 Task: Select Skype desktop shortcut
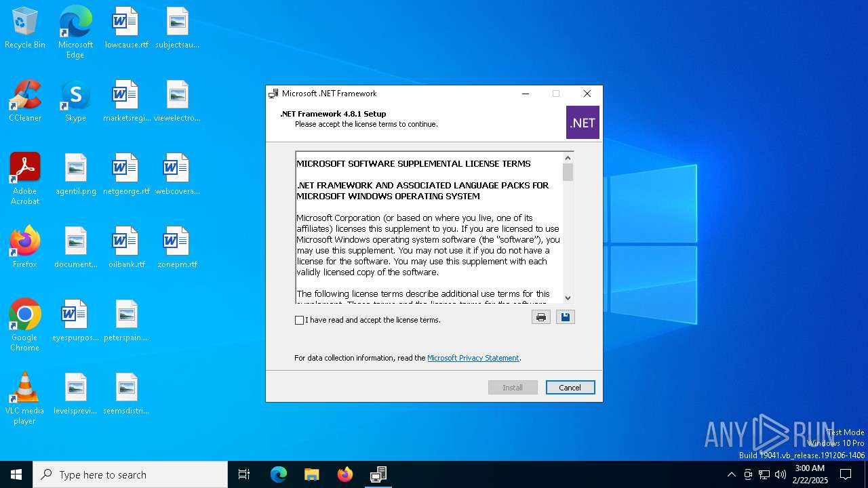[75, 102]
